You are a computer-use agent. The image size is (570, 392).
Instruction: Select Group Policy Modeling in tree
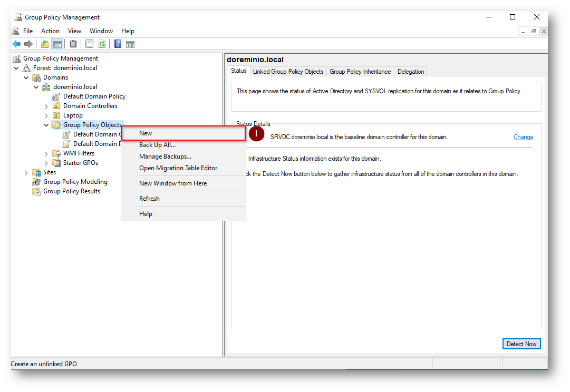pos(75,182)
